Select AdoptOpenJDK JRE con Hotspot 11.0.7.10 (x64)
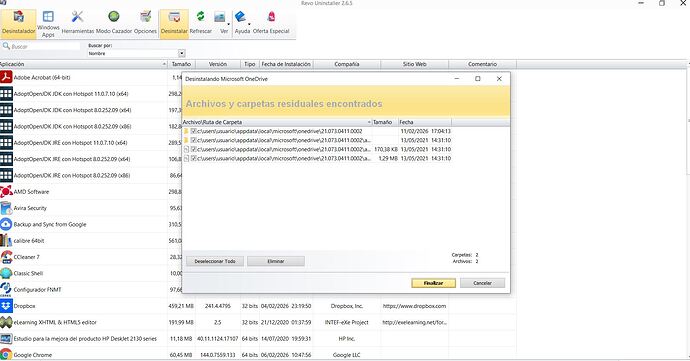Image resolution: width=690 pixels, height=361 pixels. point(70,143)
